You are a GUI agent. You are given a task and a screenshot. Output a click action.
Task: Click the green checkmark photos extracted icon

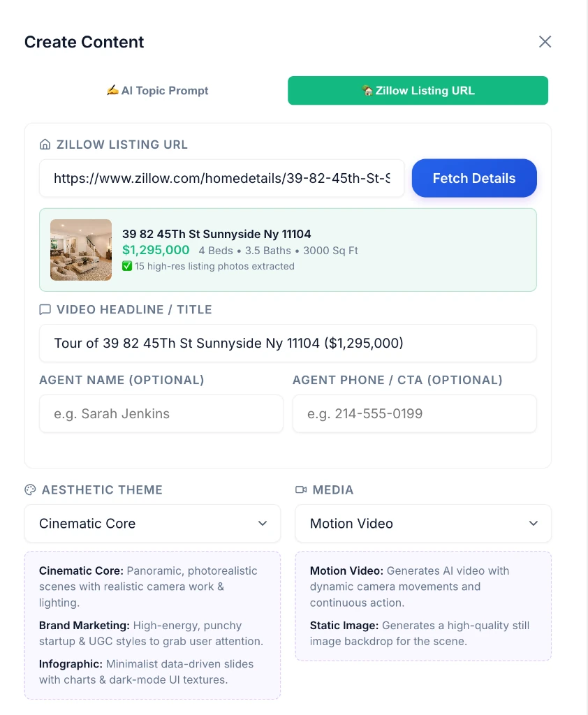[x=127, y=266]
